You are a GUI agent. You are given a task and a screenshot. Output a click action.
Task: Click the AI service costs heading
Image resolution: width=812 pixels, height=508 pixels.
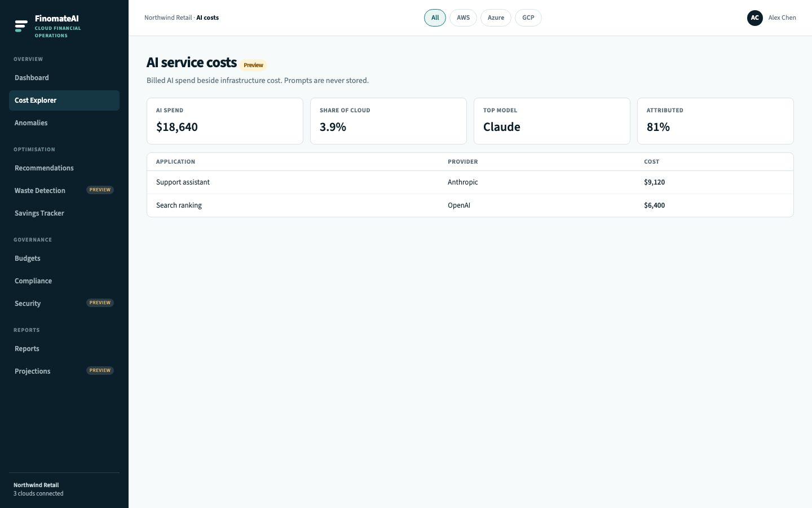(x=191, y=63)
